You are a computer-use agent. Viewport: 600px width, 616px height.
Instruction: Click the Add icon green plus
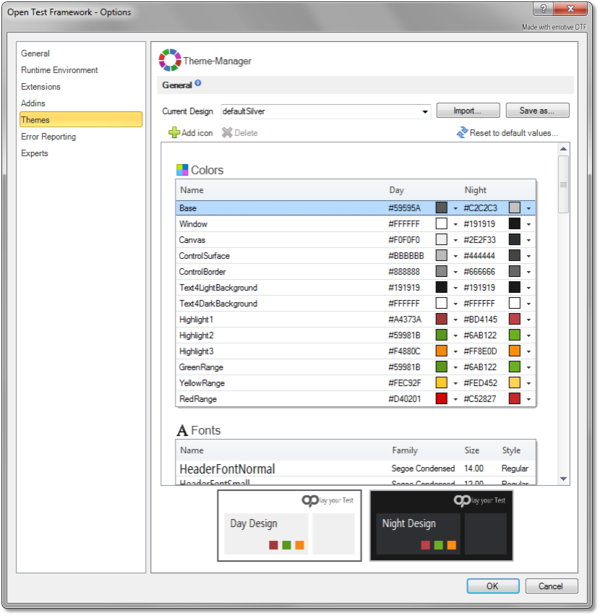174,132
